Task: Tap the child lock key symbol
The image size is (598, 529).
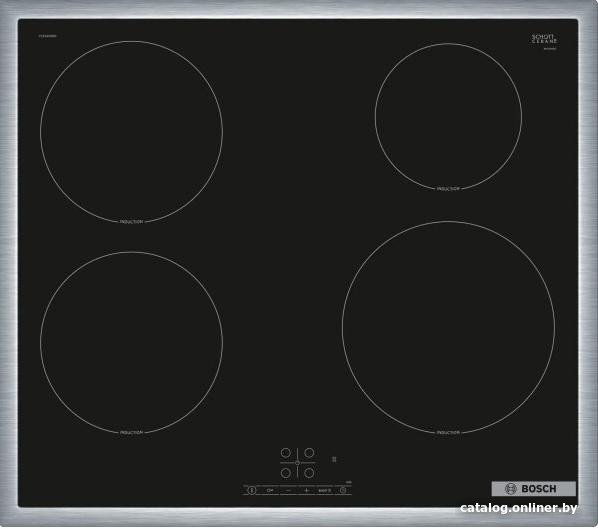Action: tap(270, 490)
